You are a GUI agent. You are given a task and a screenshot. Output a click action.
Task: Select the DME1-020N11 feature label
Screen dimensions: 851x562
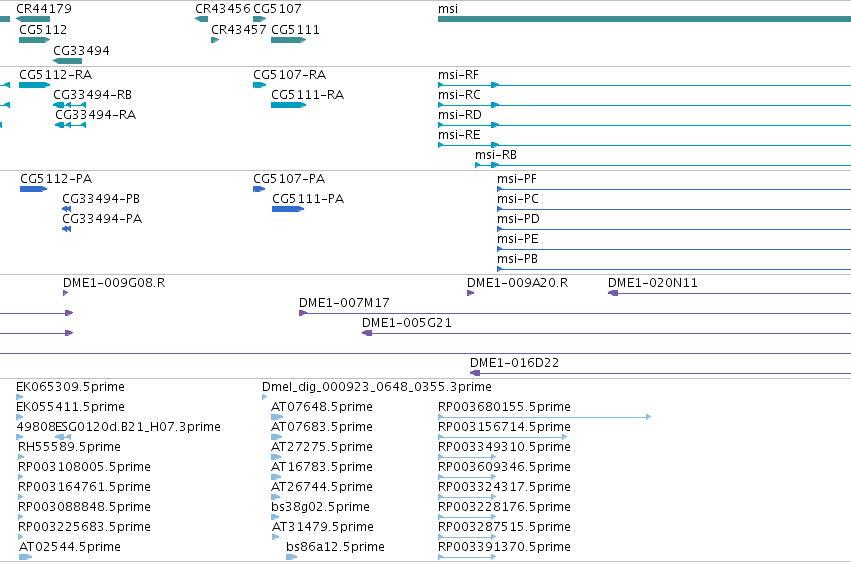click(653, 283)
